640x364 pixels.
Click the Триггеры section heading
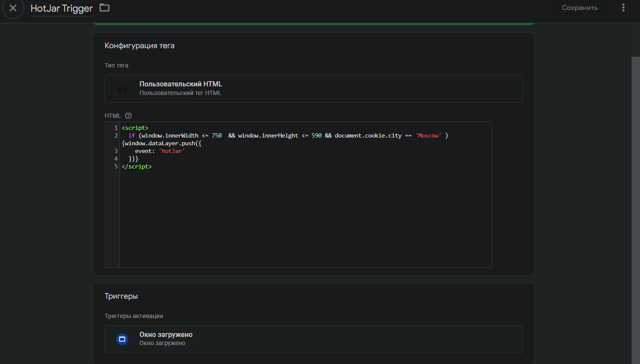point(121,296)
